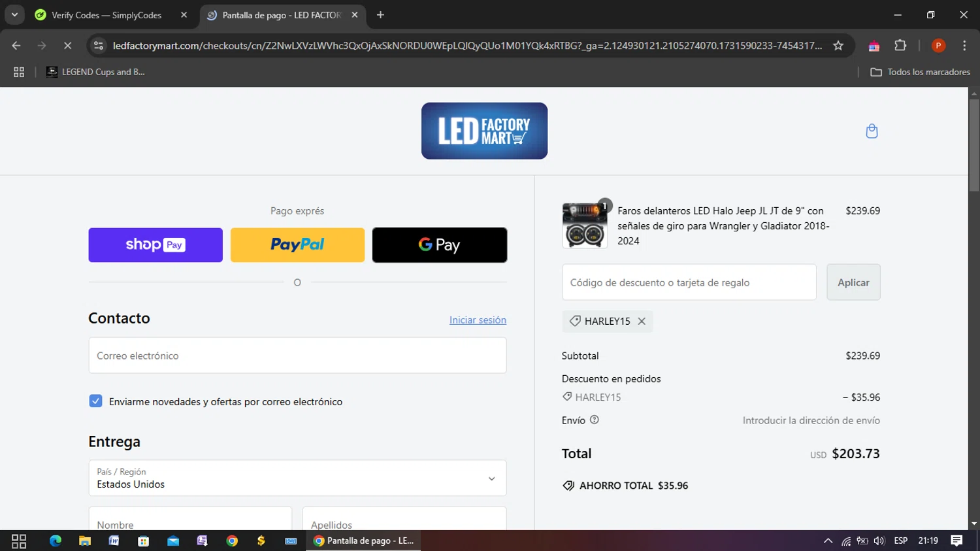Launch Microsoft Edge from the taskbar
The height and width of the screenshot is (551, 980).
point(56,541)
